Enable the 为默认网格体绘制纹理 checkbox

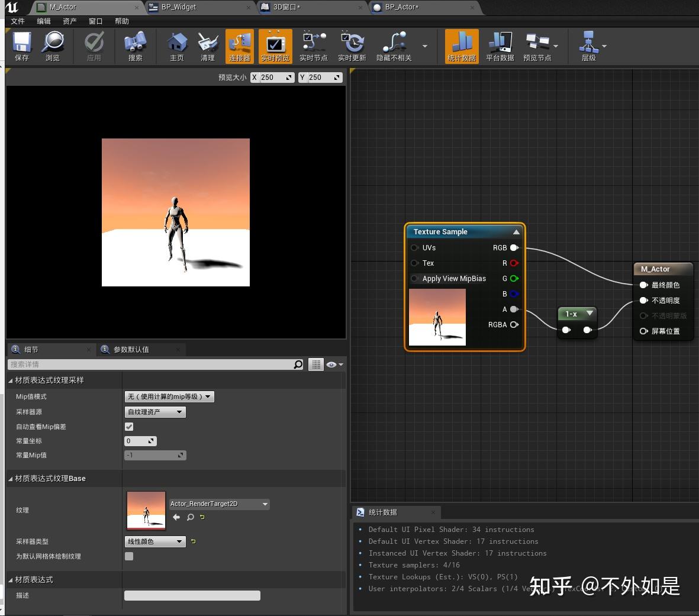128,556
